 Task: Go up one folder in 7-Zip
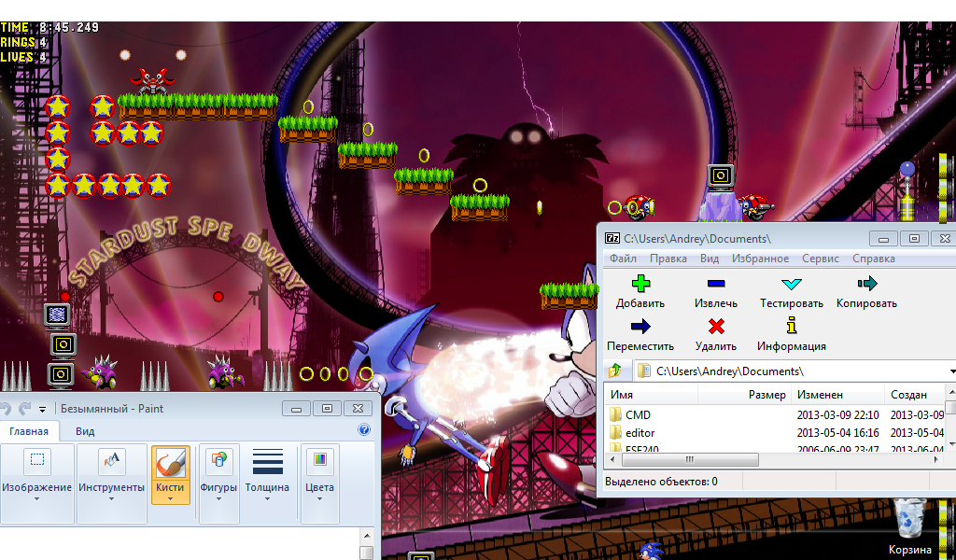615,370
